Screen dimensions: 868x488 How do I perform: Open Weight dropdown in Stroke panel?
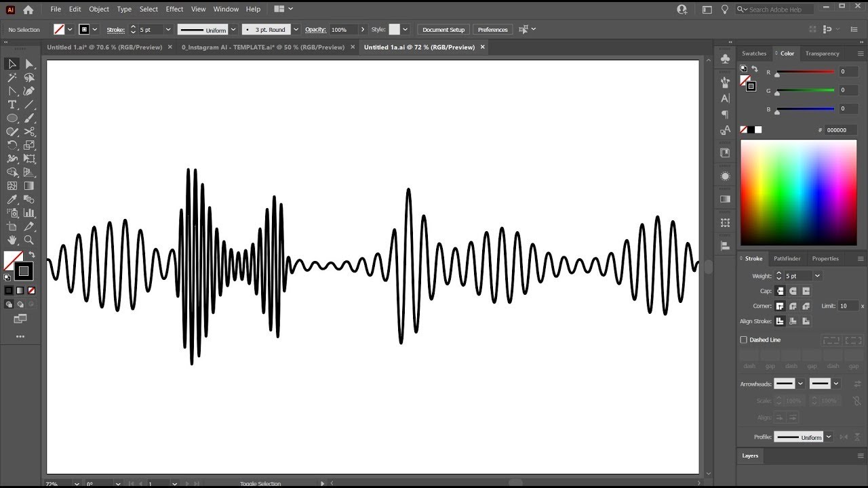point(817,276)
